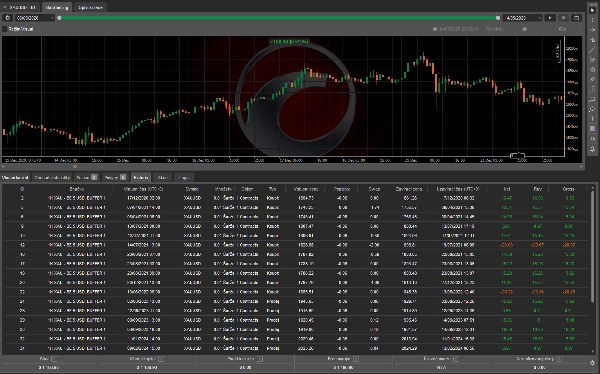Screen dimensions: 600x374
Task: Open the second bottom panel tab
Action: pyautogui.click(x=52, y=178)
